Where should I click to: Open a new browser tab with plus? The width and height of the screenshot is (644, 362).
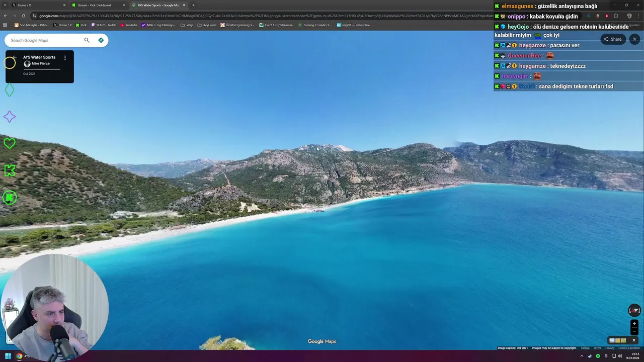(193, 5)
